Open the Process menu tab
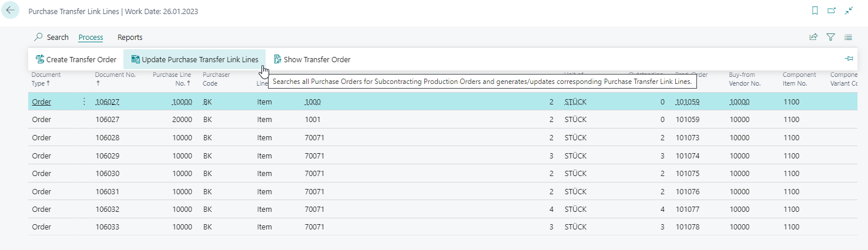 (x=91, y=37)
